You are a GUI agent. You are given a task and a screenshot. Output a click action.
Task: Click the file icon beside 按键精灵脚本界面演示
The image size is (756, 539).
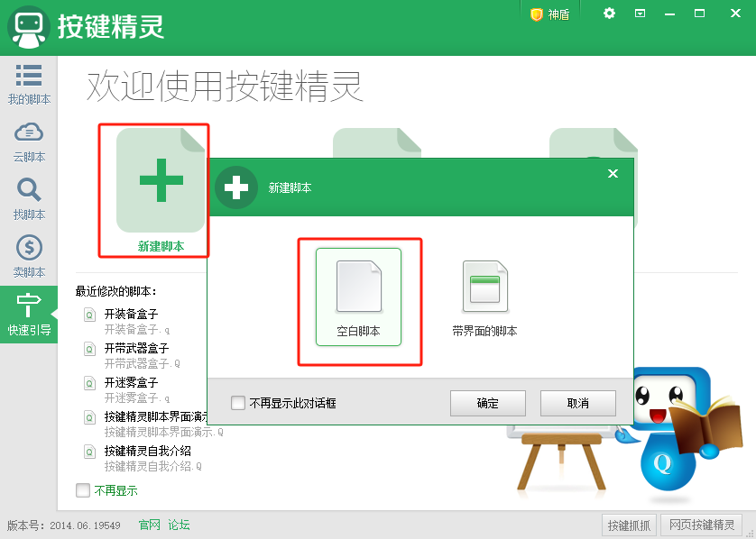89,417
